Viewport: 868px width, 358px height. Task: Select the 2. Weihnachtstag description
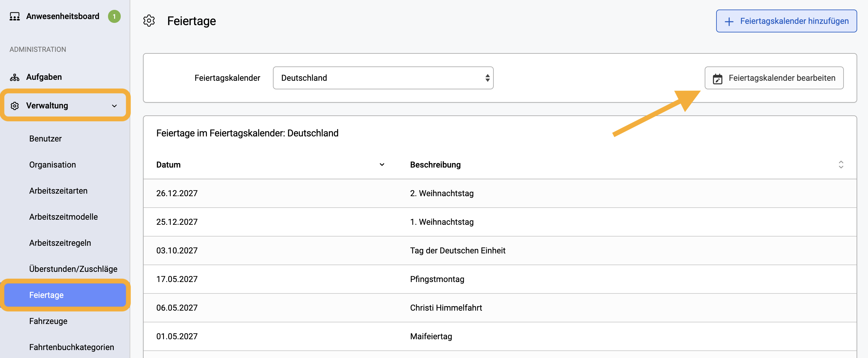(x=442, y=194)
